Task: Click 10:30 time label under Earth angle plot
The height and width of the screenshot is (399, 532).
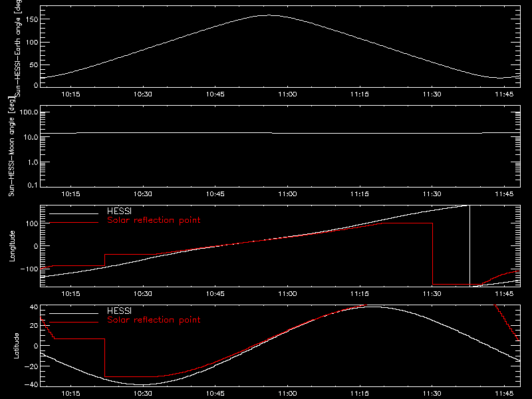Action: (x=143, y=94)
